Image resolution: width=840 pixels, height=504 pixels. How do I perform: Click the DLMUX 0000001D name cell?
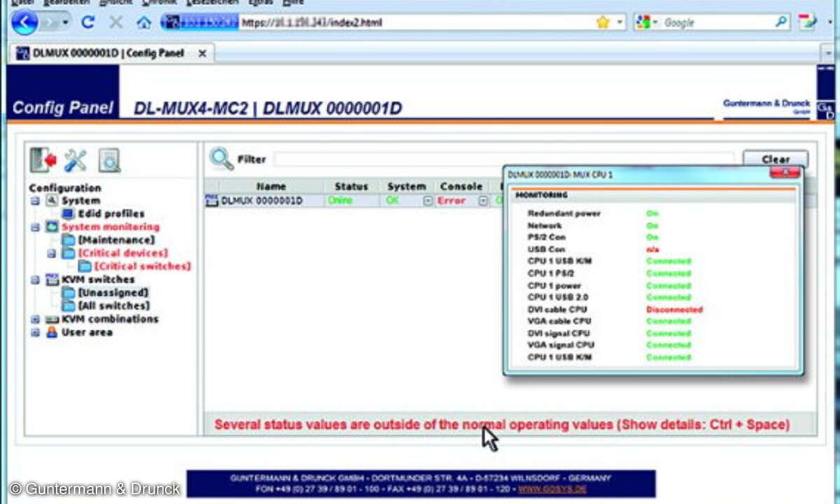[262, 201]
